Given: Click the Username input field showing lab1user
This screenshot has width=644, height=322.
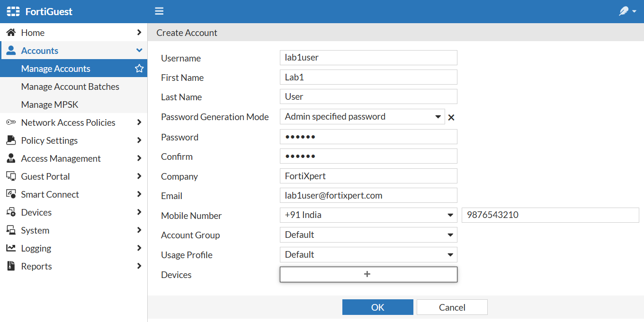Looking at the screenshot, I should [368, 57].
